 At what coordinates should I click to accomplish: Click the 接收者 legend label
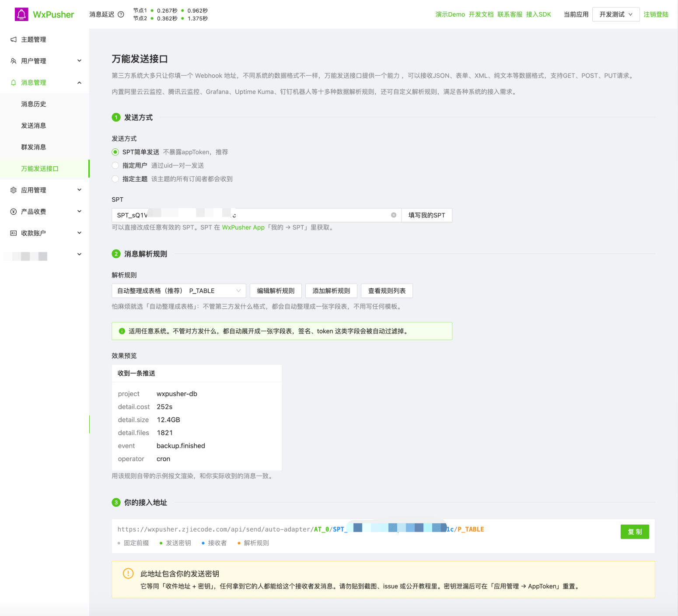217,543
